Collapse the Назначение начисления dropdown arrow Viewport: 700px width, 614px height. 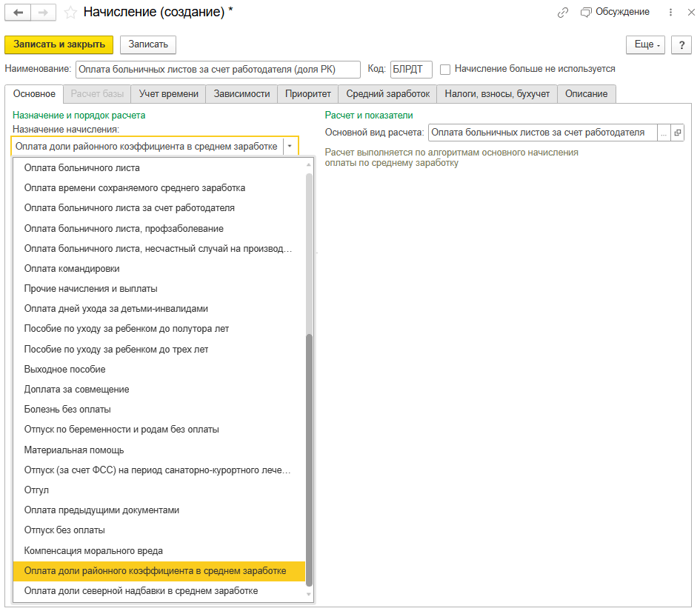click(x=290, y=147)
